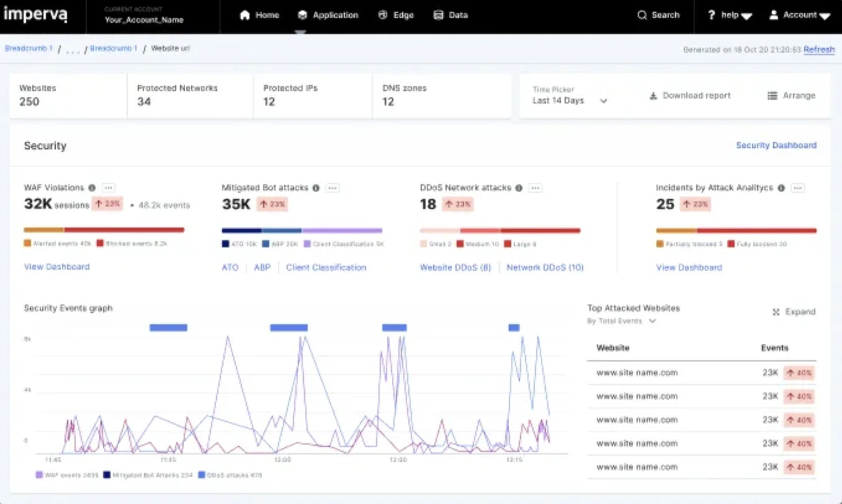Image resolution: width=842 pixels, height=504 pixels.
Task: Open the Arrange widget icon
Action: click(772, 95)
